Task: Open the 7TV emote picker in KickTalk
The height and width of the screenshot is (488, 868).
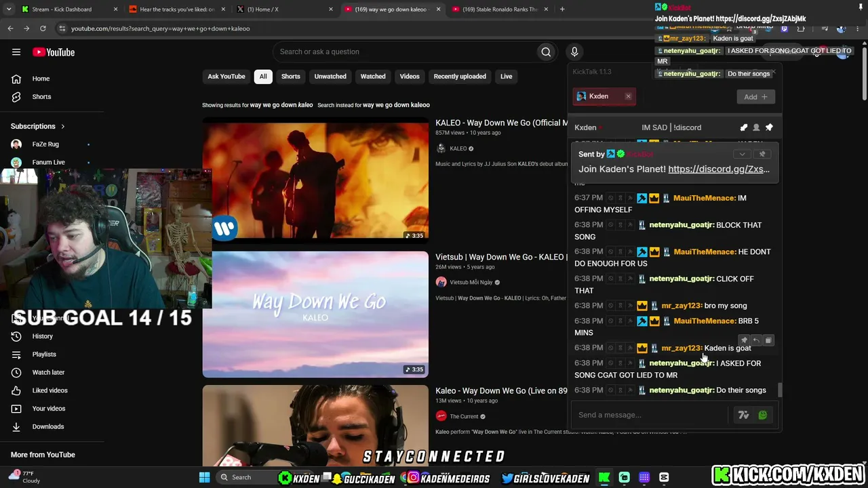Action: point(744,415)
